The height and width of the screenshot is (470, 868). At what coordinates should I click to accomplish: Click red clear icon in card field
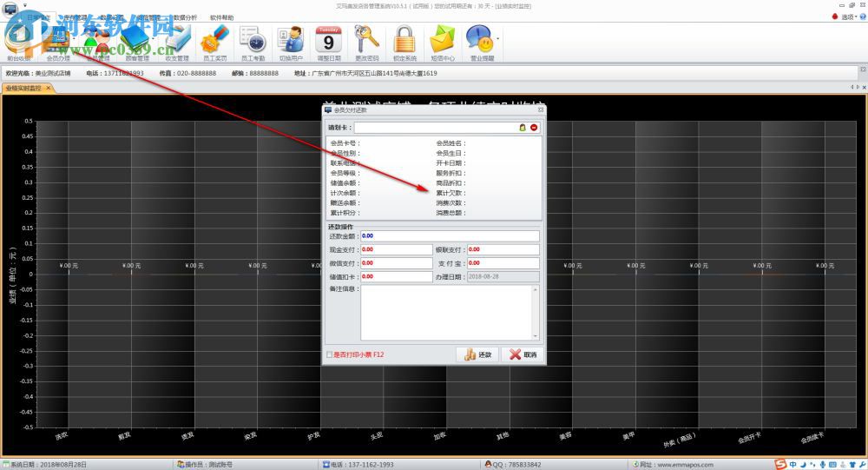coord(534,128)
